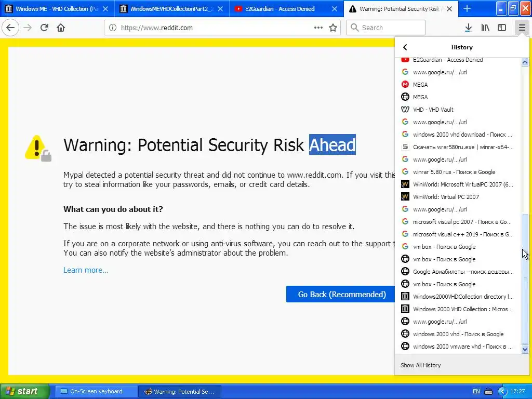Image resolution: width=532 pixels, height=399 pixels.
Task: Click the taskbar clock 17:27
Action: tap(517, 392)
